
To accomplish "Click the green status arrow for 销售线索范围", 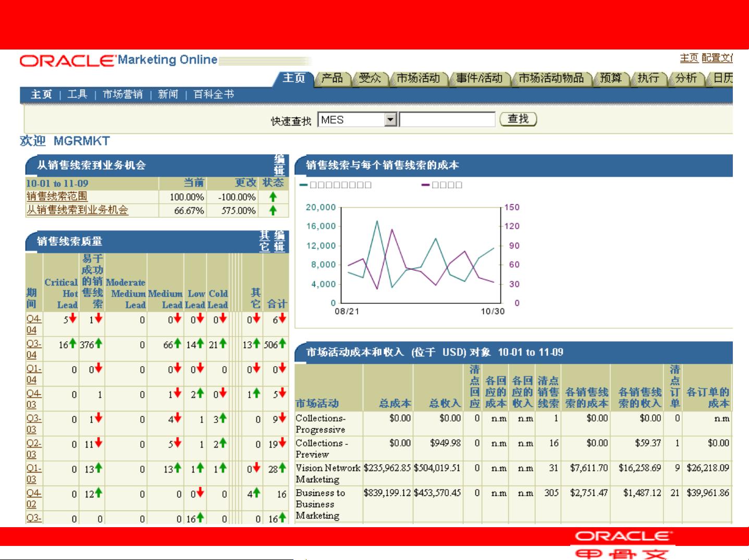I will coord(273,197).
